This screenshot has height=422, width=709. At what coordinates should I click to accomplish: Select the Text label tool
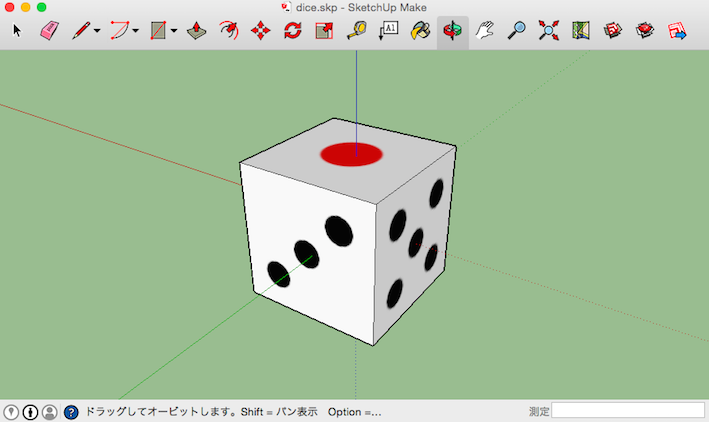pos(388,31)
